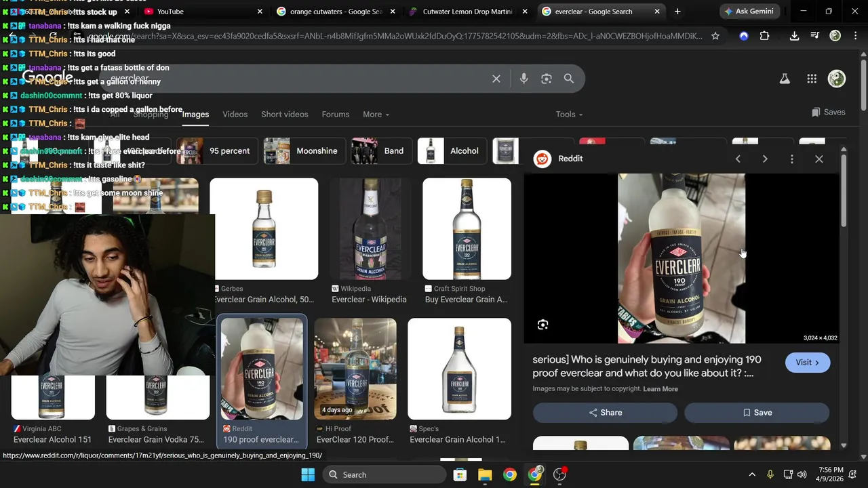Open the volume control in system tray
This screenshot has height=488, width=868.
[x=802, y=474]
